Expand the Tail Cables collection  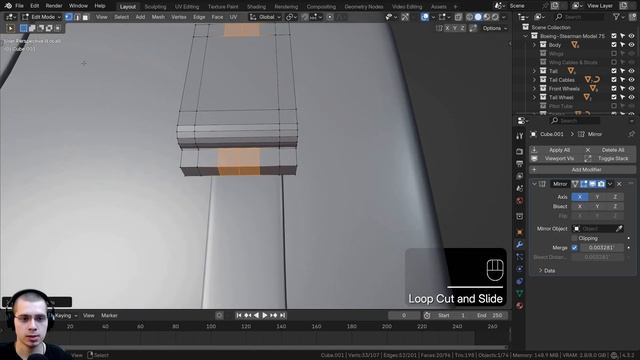[x=534, y=80]
